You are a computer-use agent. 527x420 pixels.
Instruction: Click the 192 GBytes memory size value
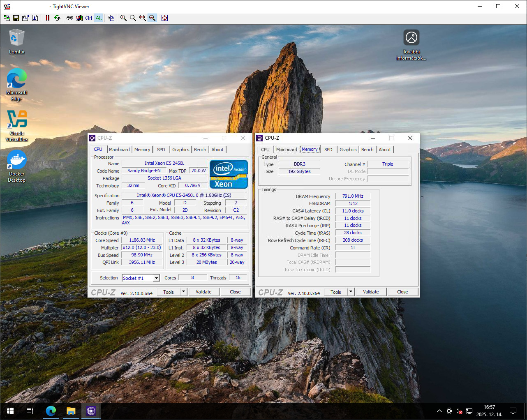click(x=299, y=171)
